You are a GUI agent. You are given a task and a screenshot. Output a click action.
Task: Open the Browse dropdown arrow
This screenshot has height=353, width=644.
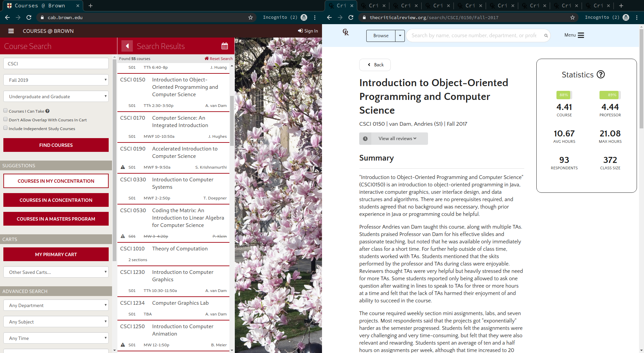coord(400,36)
